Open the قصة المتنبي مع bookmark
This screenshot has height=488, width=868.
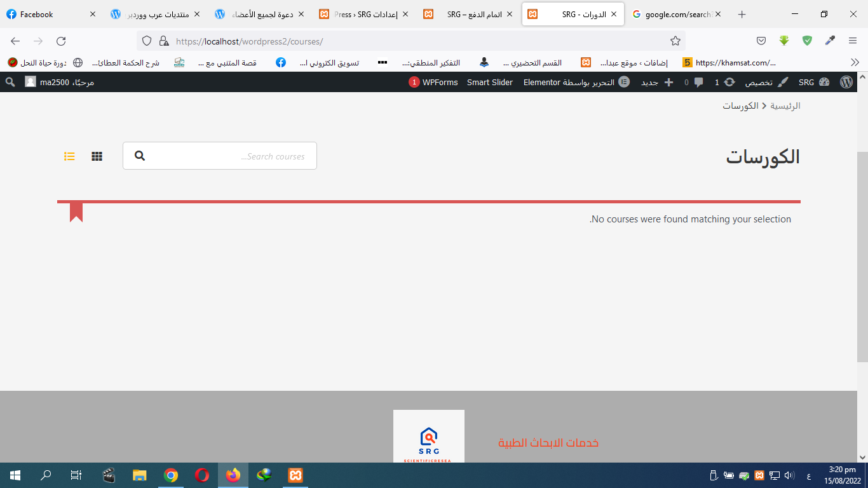point(215,62)
